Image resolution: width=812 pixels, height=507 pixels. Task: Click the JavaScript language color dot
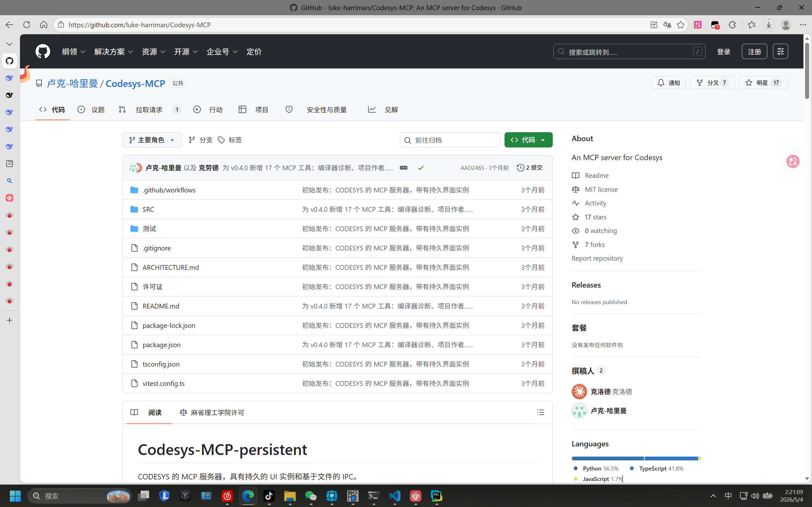(576, 479)
